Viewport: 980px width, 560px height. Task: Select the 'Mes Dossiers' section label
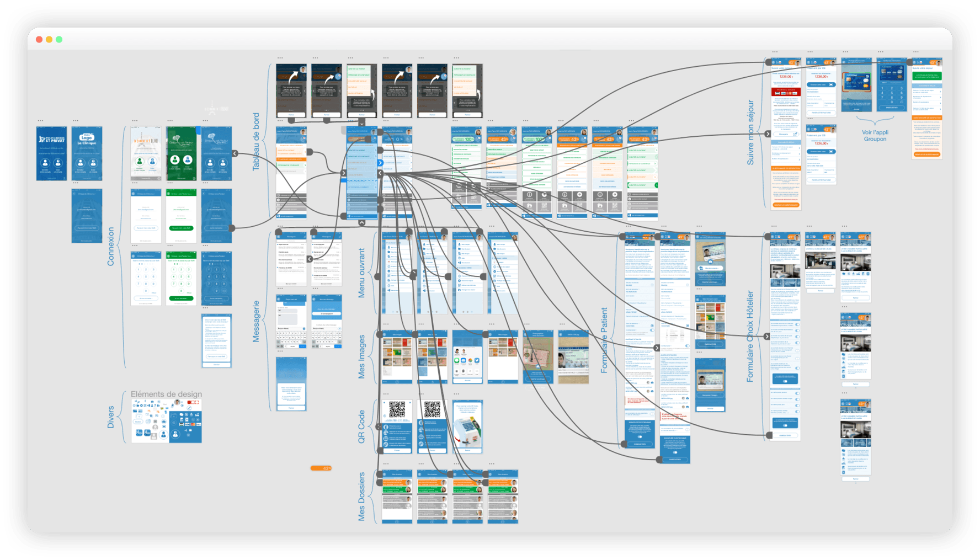(x=361, y=497)
